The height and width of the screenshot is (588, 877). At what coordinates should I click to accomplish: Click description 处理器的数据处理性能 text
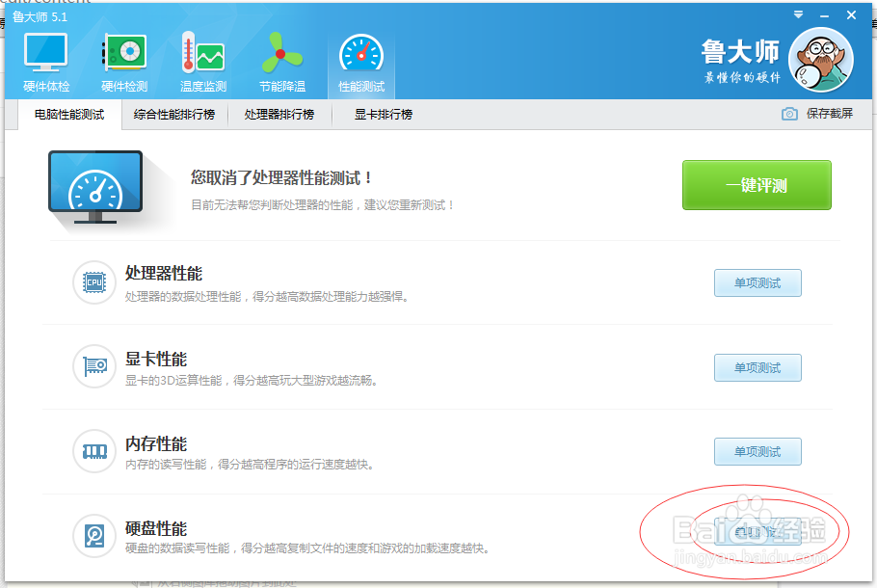(267, 297)
